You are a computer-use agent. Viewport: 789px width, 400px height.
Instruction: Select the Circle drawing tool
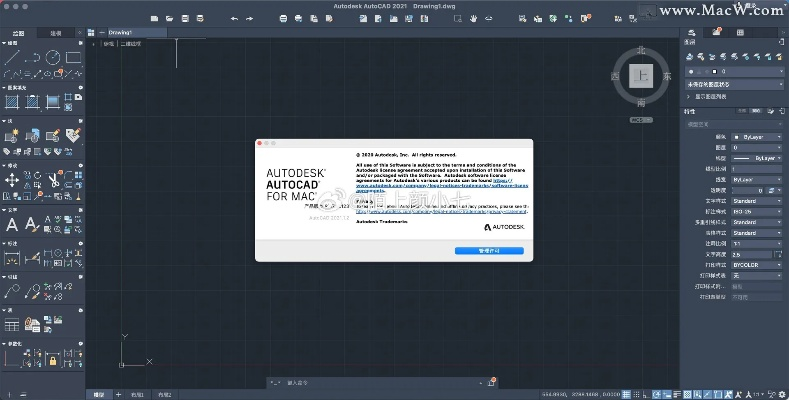pos(53,57)
